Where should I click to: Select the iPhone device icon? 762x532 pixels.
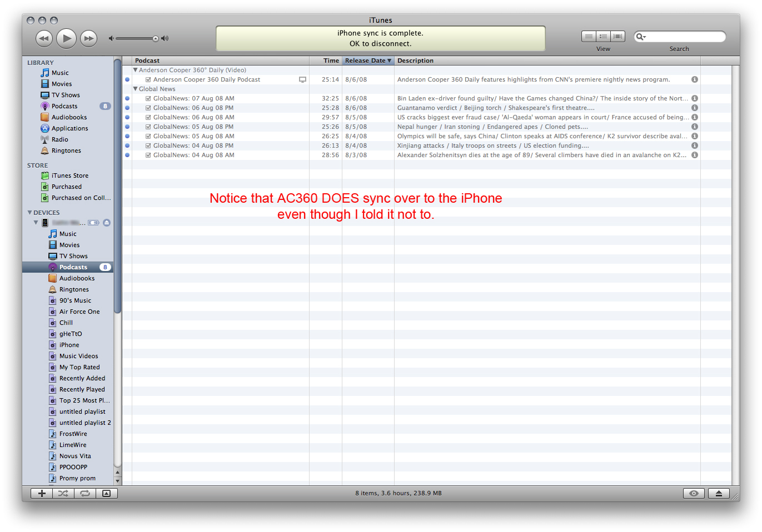(x=45, y=223)
